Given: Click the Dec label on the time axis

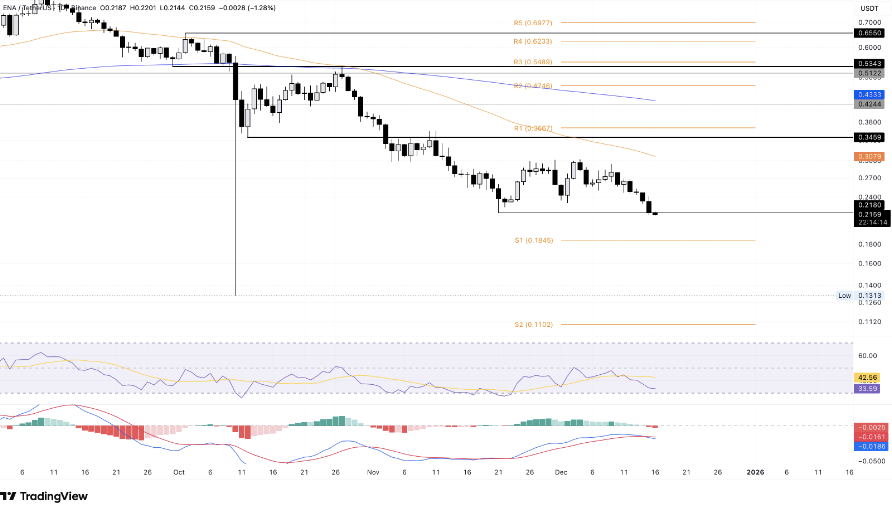Looking at the screenshot, I should click(561, 472).
